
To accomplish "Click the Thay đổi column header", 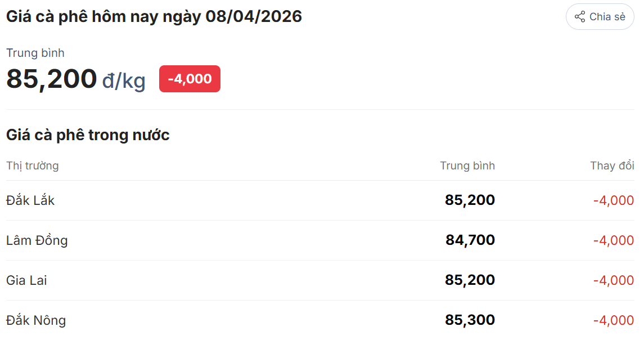I will click(612, 165).
